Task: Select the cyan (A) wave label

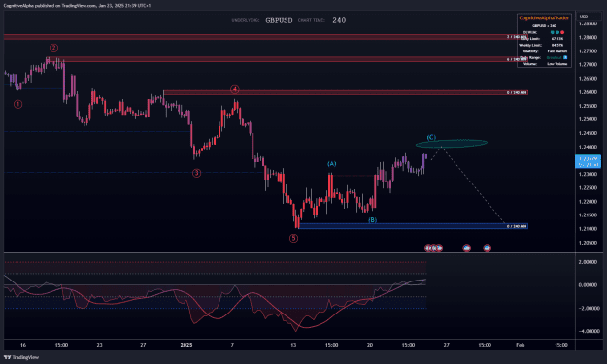Action: click(x=332, y=164)
